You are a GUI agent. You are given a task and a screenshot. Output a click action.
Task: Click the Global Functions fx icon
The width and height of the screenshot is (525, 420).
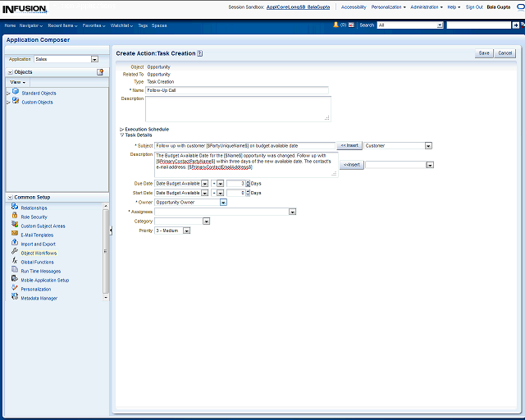[15, 262]
